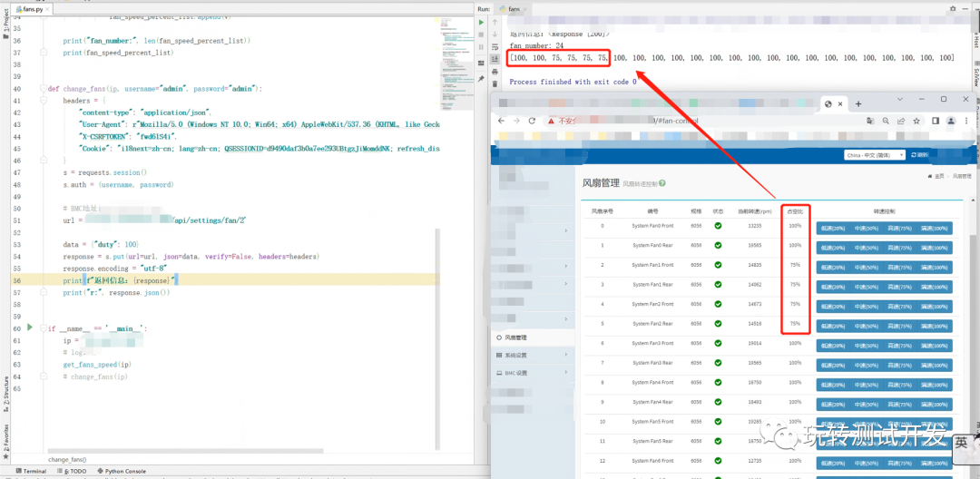Viewport: 980px width, 479px height.
Task: Translate this page in Chrome
Action: click(870, 121)
